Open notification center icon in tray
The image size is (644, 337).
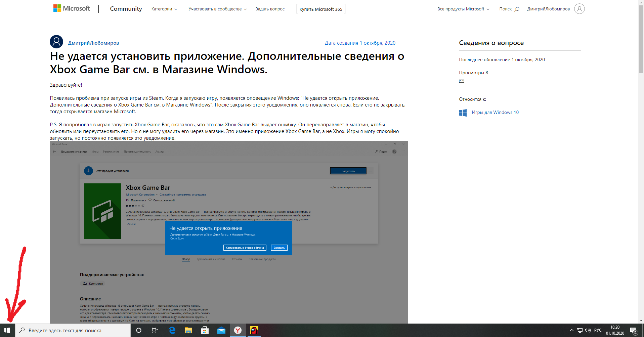tap(634, 331)
